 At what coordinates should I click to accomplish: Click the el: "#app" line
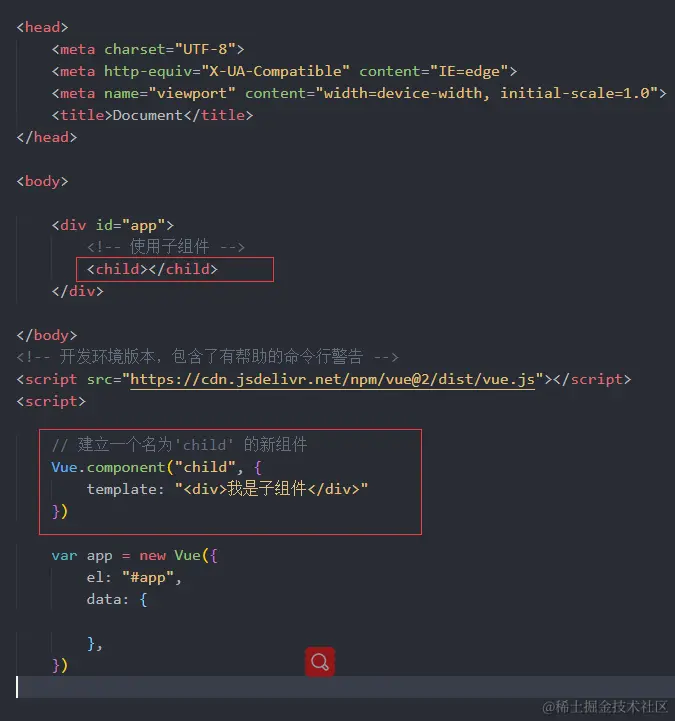[x=134, y=578]
